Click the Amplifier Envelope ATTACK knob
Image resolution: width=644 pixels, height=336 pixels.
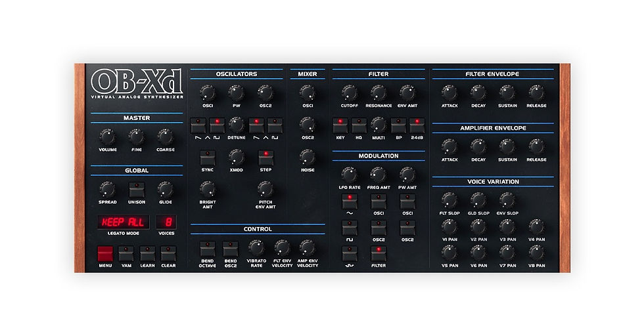pyautogui.click(x=449, y=147)
